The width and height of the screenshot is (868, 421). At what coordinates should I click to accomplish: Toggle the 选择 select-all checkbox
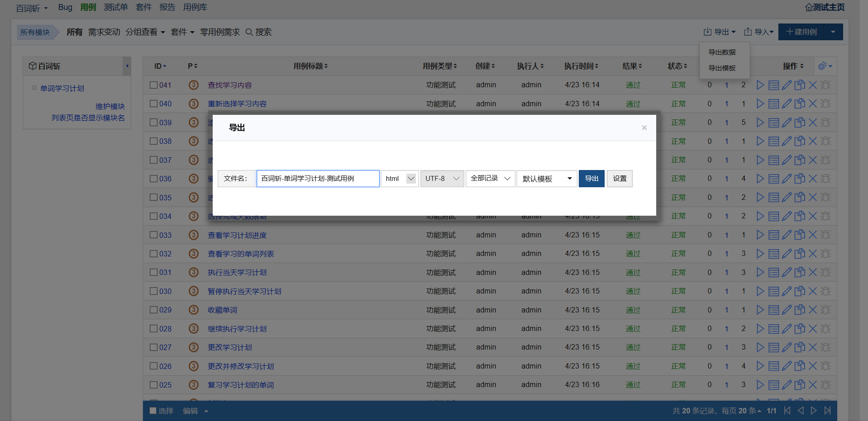click(153, 411)
